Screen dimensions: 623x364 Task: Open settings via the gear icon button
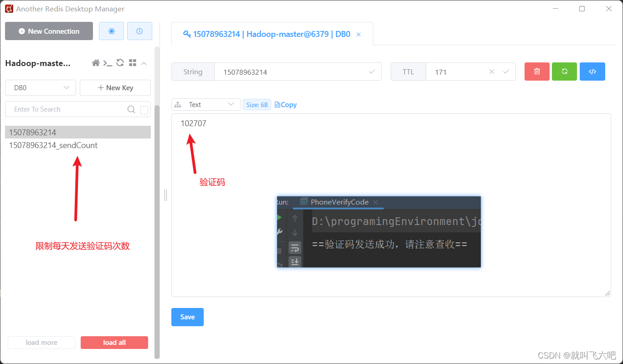(111, 31)
